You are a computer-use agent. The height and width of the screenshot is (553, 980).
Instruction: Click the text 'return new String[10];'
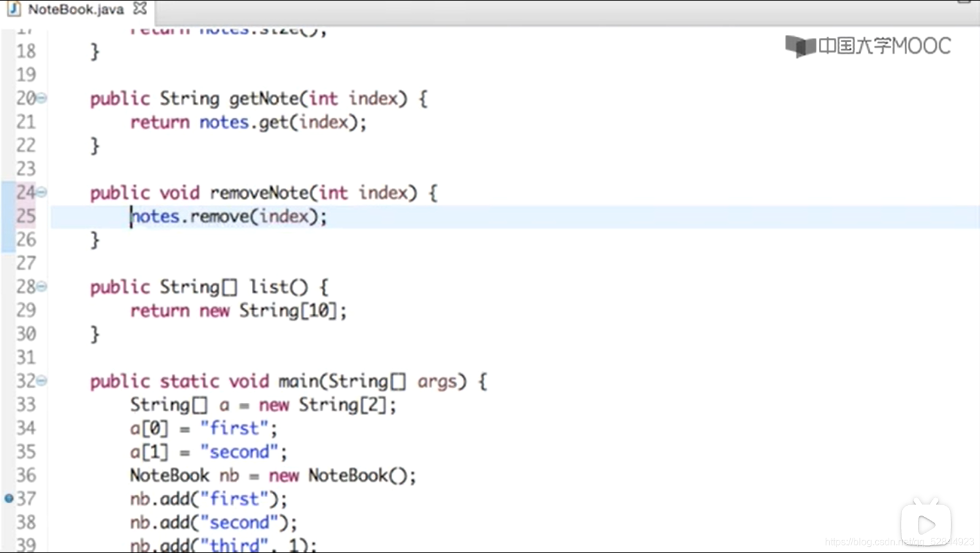[x=238, y=311]
